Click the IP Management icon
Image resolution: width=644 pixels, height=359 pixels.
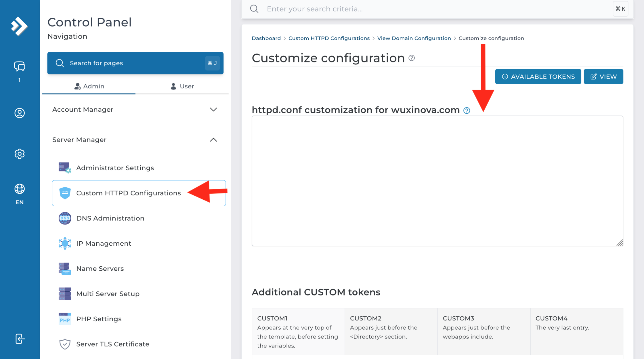65,243
